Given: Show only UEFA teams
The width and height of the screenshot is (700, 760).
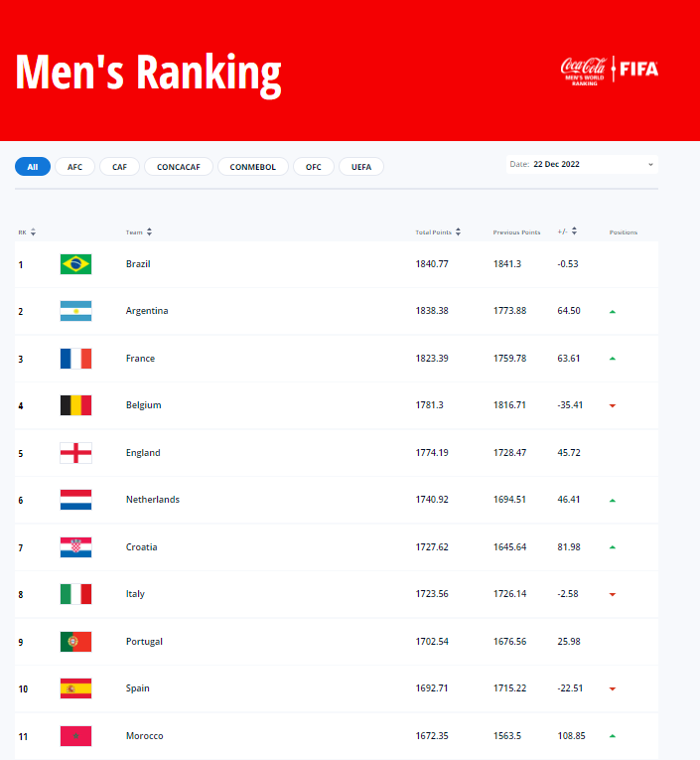Looking at the screenshot, I should [x=361, y=167].
